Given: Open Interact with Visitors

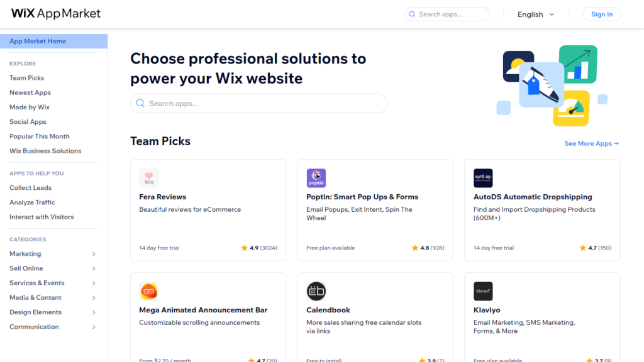Looking at the screenshot, I should click(x=42, y=217).
